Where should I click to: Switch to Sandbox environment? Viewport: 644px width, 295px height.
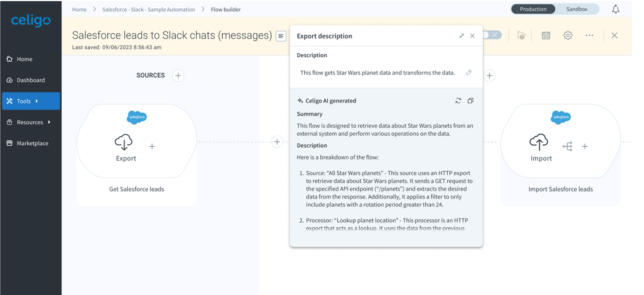tap(577, 9)
